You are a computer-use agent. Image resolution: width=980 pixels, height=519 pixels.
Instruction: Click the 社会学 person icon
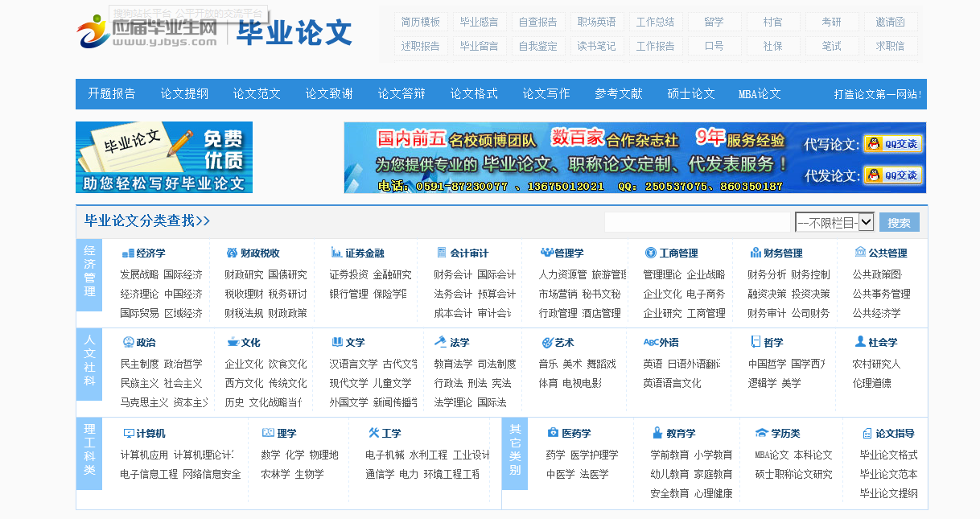click(860, 342)
